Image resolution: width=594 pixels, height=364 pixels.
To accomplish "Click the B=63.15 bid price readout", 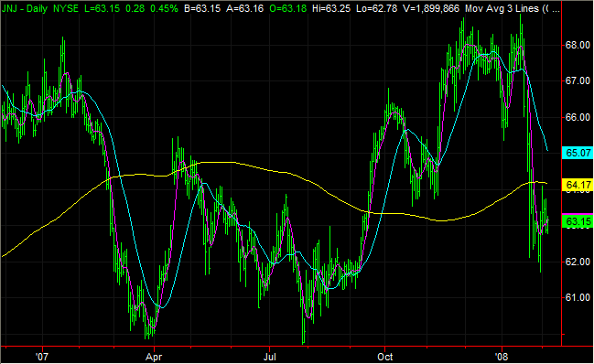I will 202,8.
